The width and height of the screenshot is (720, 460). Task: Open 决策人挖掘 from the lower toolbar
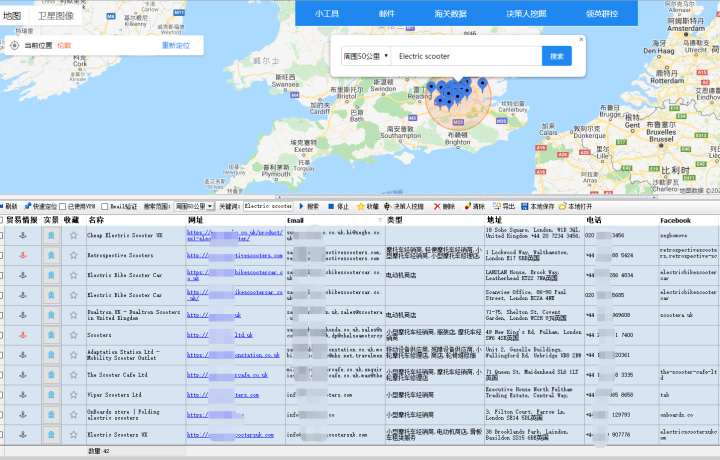tap(404, 207)
